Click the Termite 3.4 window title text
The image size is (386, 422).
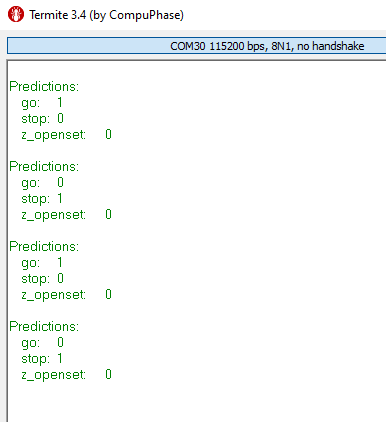click(106, 15)
